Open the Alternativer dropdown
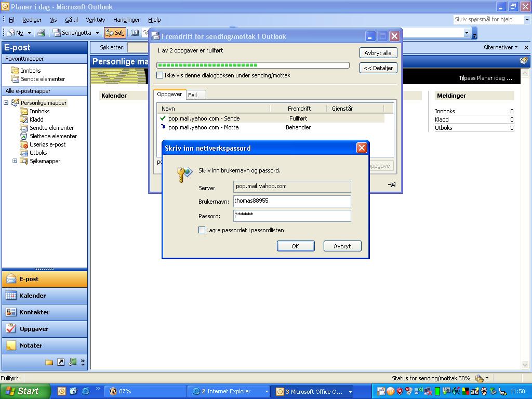This screenshot has width=532, height=399. 500,47
